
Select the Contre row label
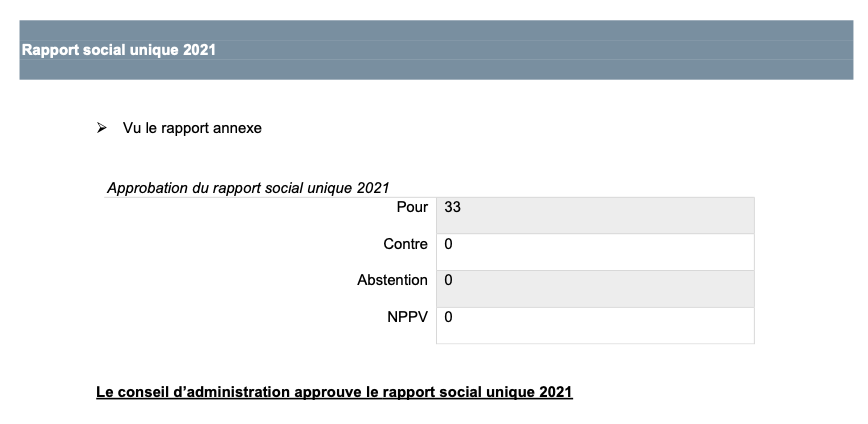tap(405, 244)
